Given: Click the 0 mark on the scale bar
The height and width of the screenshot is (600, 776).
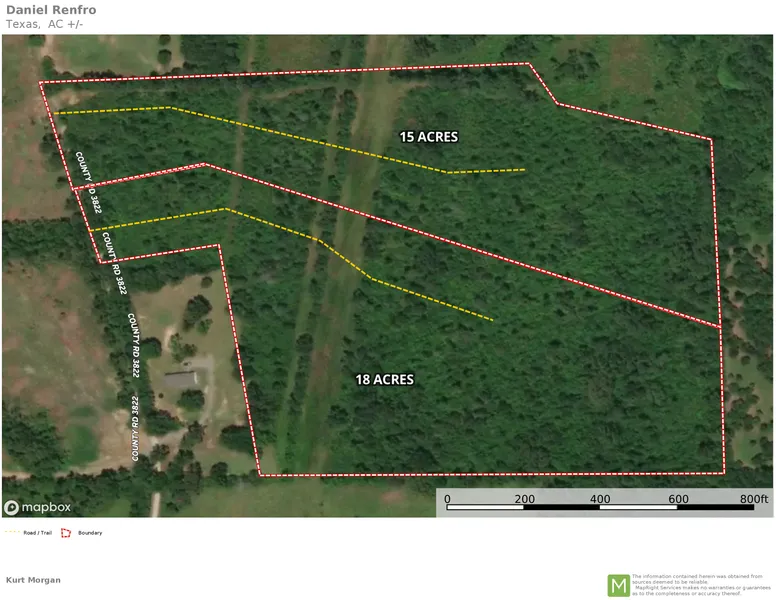Looking at the screenshot, I should [447, 498].
